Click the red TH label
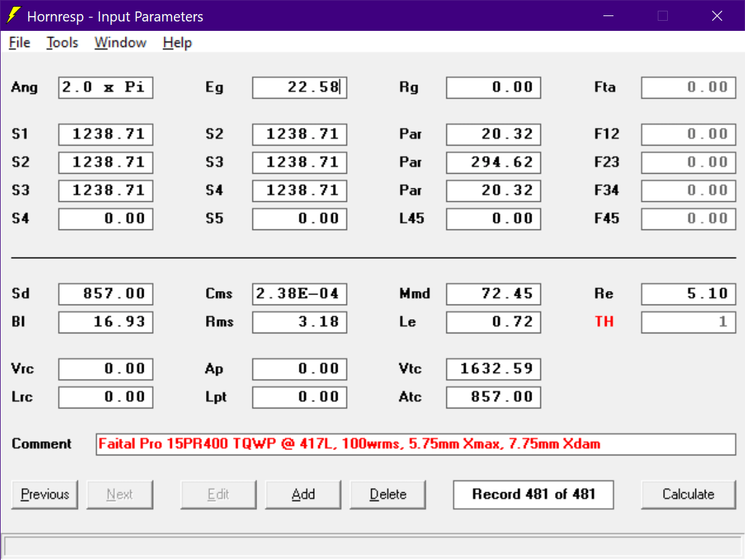 604,322
